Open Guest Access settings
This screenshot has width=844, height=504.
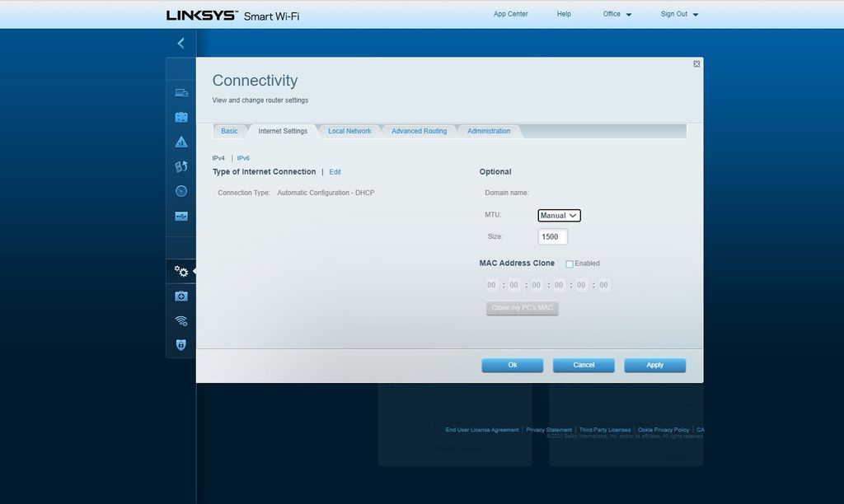[x=181, y=116]
